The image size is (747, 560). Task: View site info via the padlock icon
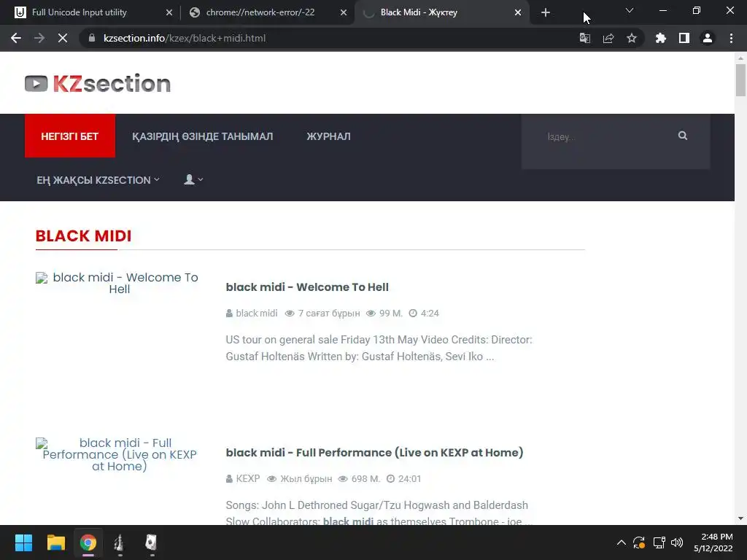tap(92, 38)
